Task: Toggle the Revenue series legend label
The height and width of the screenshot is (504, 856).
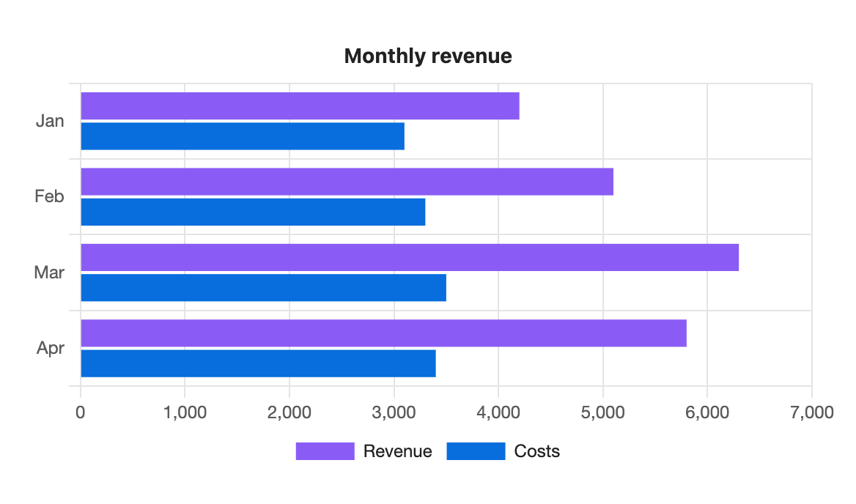Action: 397,451
